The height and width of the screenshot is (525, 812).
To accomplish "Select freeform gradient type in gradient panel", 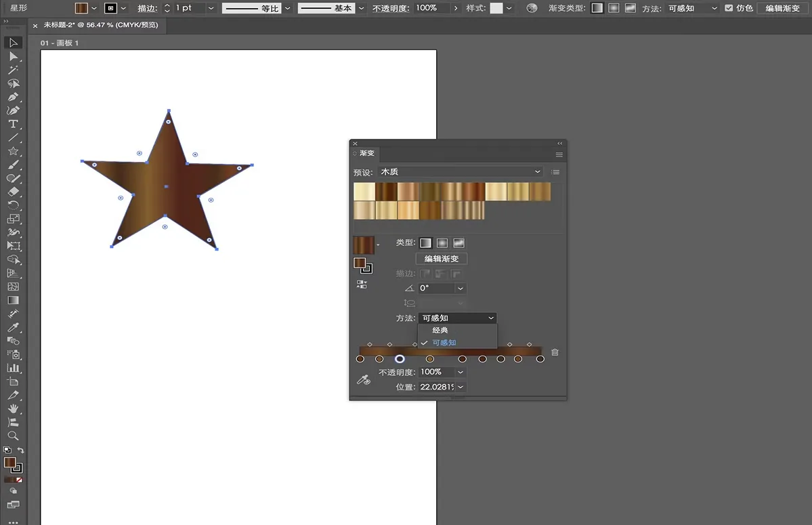I will coord(458,243).
